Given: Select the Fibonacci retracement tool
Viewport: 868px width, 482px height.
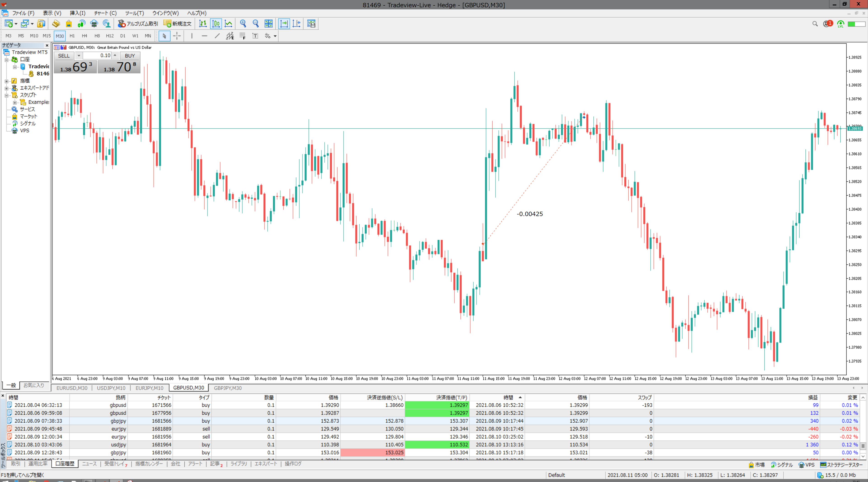Looking at the screenshot, I should pos(242,36).
